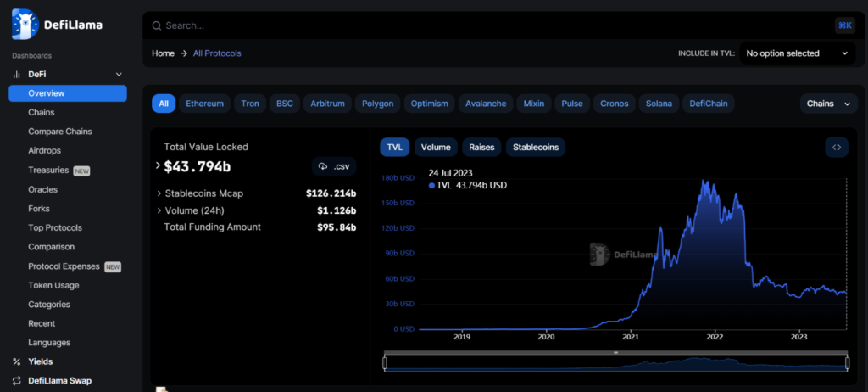Click the DefiLlama logo icon

[25, 25]
